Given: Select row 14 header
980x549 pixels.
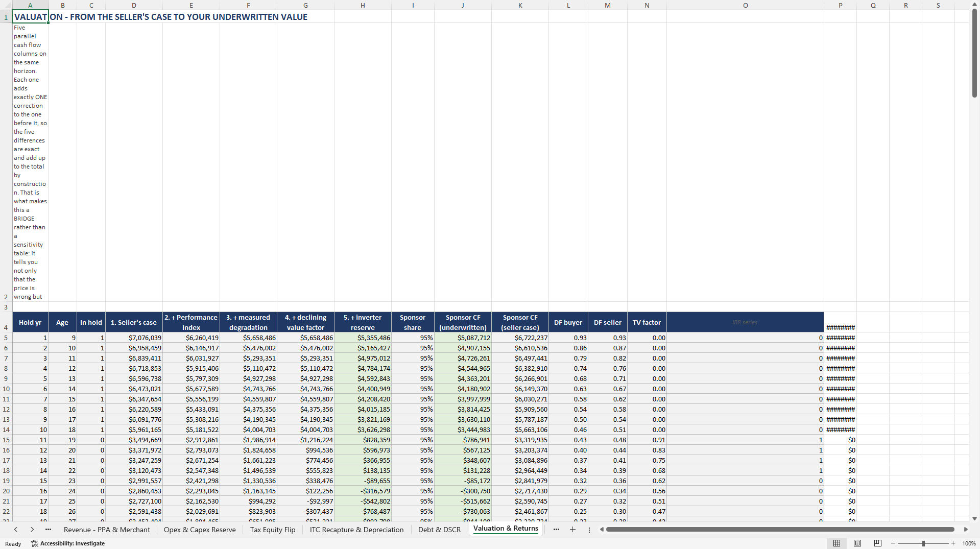Looking at the screenshot, I should (6, 429).
